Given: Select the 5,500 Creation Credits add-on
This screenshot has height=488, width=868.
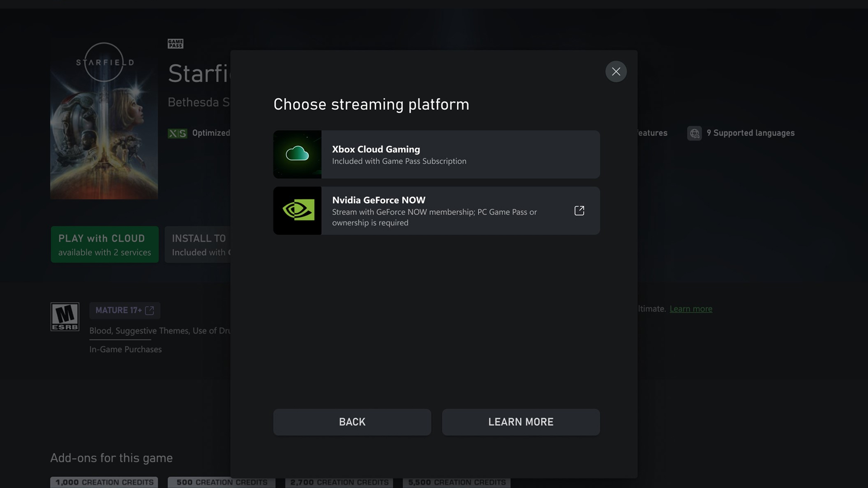Looking at the screenshot, I should click(457, 482).
